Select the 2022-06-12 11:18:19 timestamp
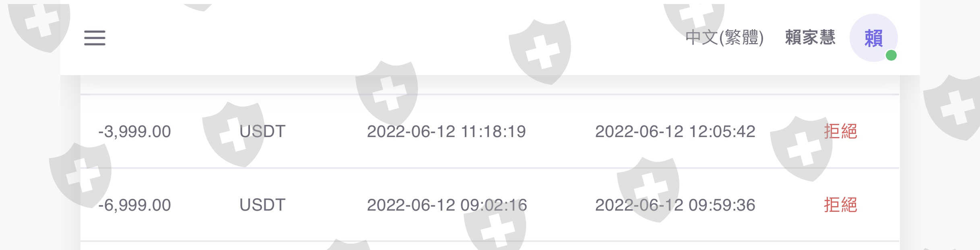Image resolution: width=980 pixels, height=250 pixels. tap(446, 132)
